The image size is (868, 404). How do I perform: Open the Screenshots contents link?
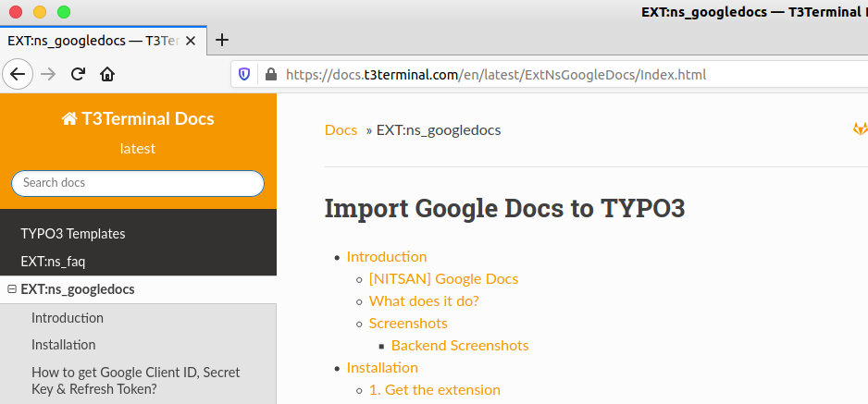[x=408, y=323]
